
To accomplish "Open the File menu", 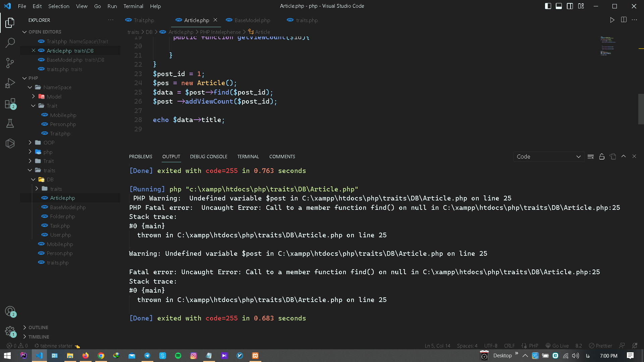I will (22, 6).
